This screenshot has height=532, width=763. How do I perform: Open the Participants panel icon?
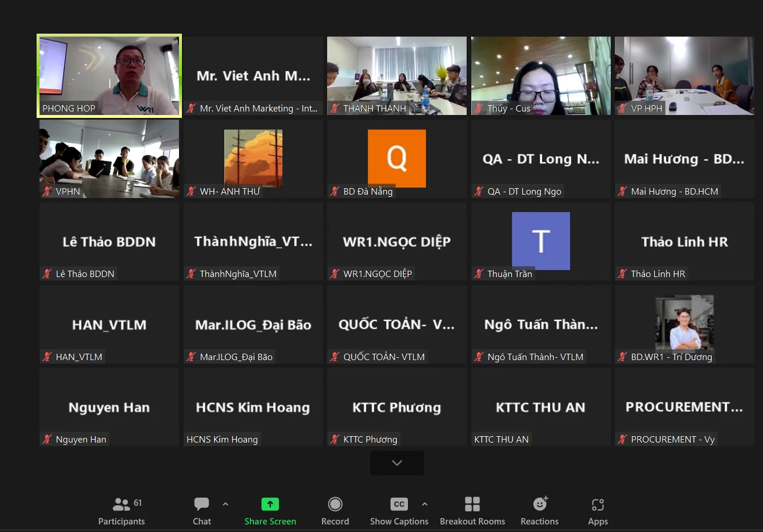pyautogui.click(x=121, y=504)
